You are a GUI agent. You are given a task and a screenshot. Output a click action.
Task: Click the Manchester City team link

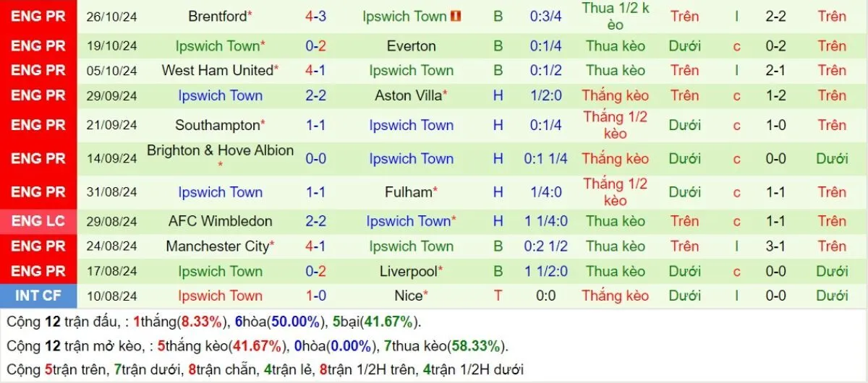pyautogui.click(x=217, y=246)
